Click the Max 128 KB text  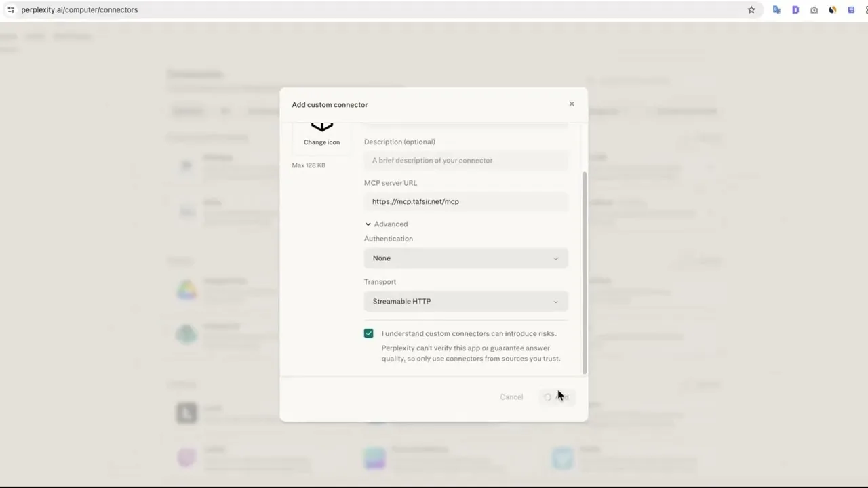pyautogui.click(x=309, y=165)
